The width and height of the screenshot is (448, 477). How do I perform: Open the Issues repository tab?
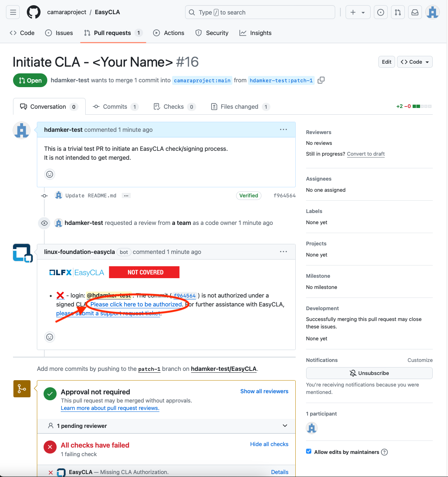coord(59,33)
